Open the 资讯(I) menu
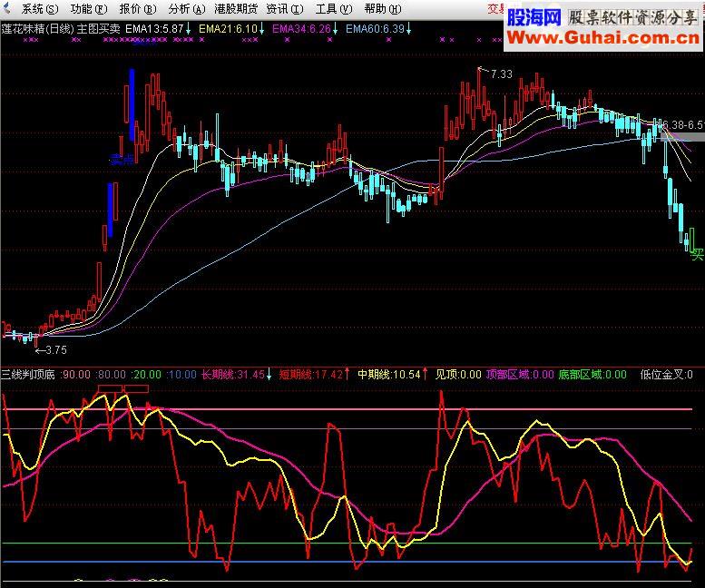This screenshot has height=588, width=705. point(285,8)
